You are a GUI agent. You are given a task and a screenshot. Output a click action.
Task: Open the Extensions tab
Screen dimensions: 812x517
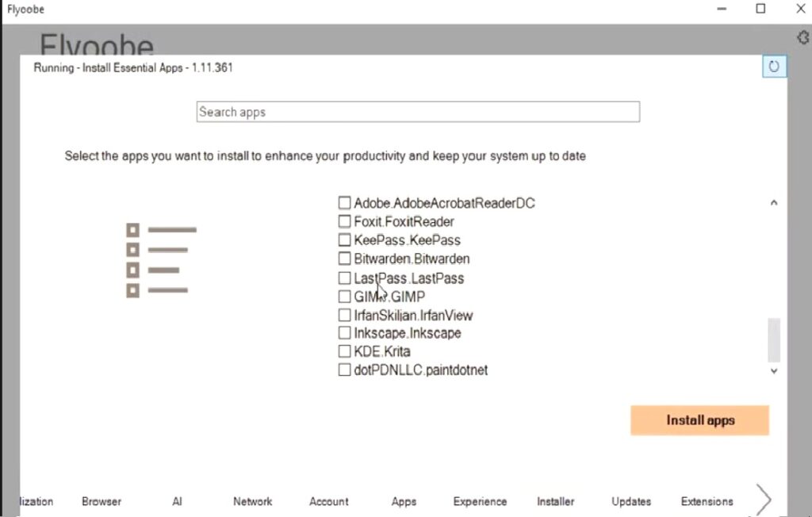click(x=707, y=501)
